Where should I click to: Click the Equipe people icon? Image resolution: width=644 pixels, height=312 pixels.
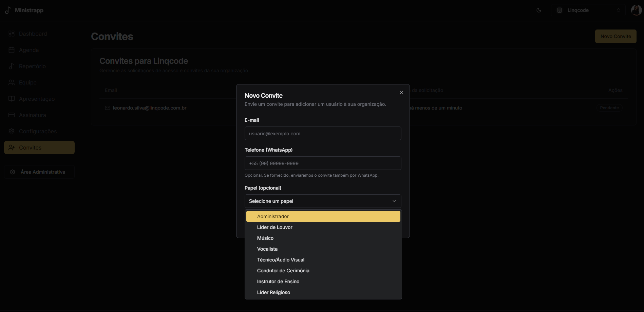point(11,82)
